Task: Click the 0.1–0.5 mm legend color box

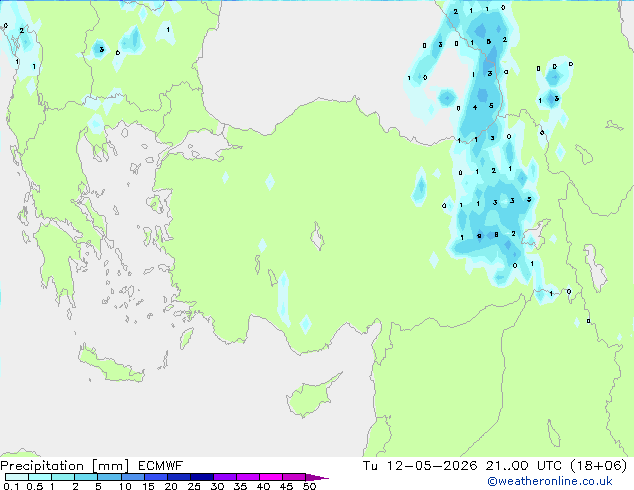Action: click(17, 477)
